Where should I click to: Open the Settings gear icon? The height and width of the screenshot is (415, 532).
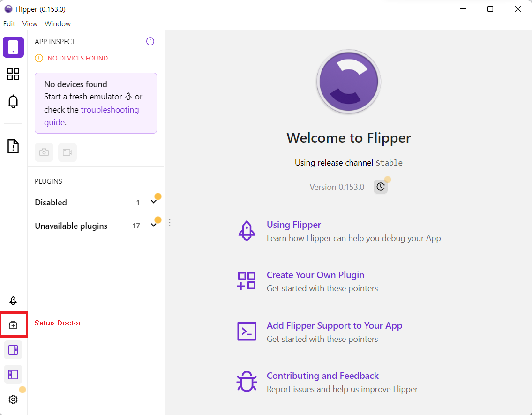pyautogui.click(x=13, y=400)
